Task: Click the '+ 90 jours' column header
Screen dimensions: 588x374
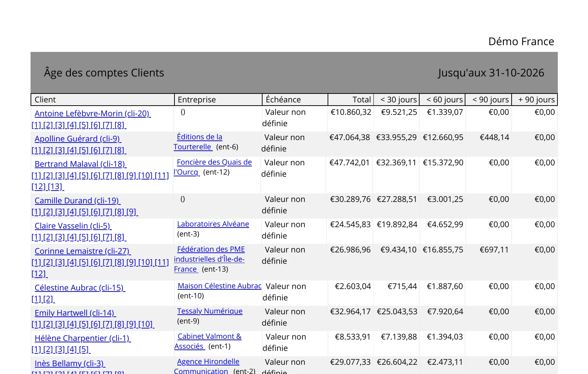Action: [x=535, y=100]
